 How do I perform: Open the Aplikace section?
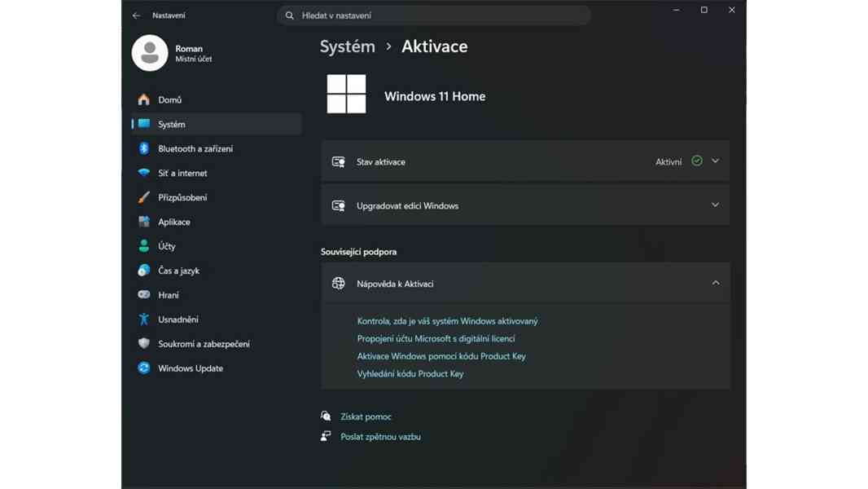pos(217,222)
